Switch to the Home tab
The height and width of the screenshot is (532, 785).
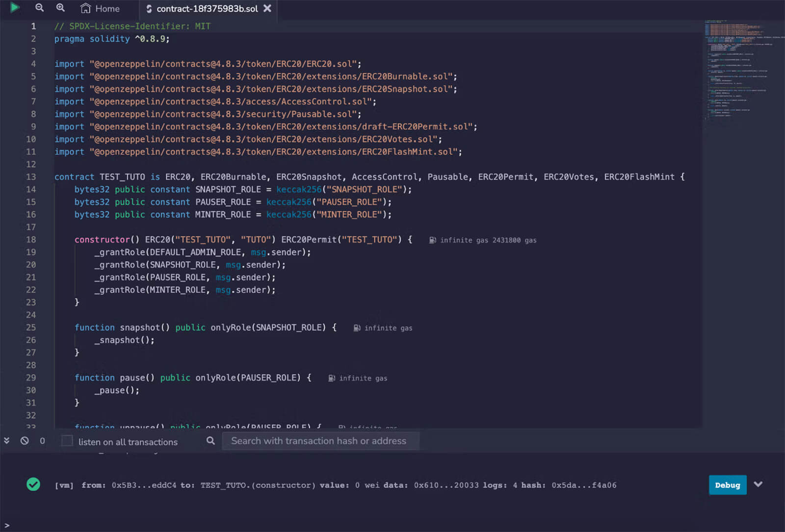[103, 8]
